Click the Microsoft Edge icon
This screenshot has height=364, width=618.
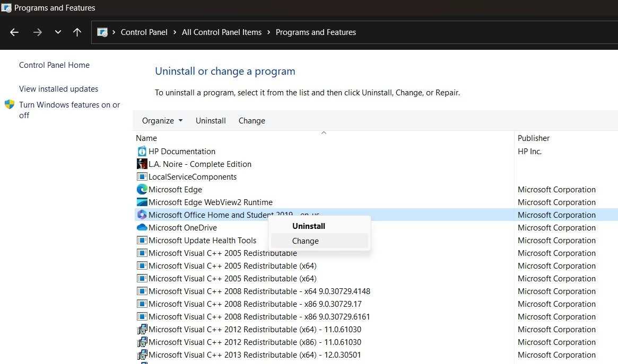(x=142, y=189)
